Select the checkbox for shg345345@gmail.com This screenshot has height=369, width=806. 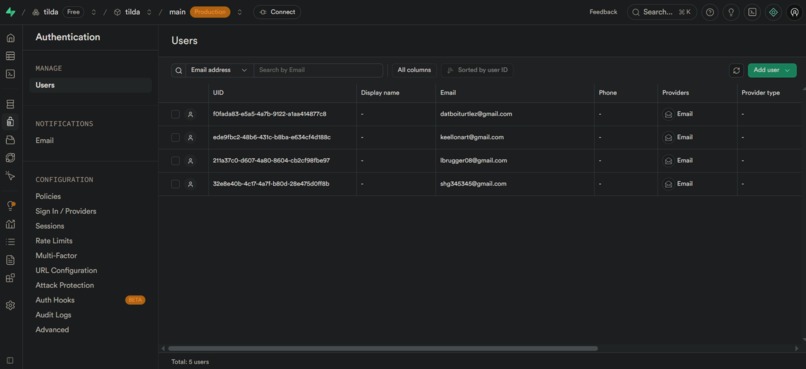[x=175, y=184]
